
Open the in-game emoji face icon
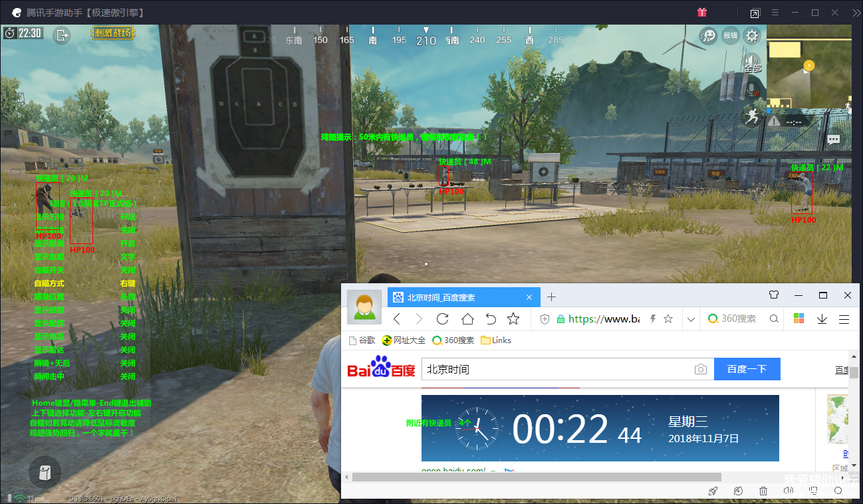(x=707, y=35)
